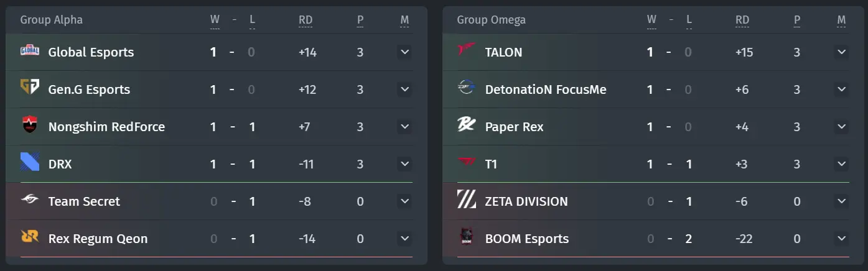Image resolution: width=868 pixels, height=271 pixels.
Task: Click the Global Esports team logo
Action: (x=30, y=52)
